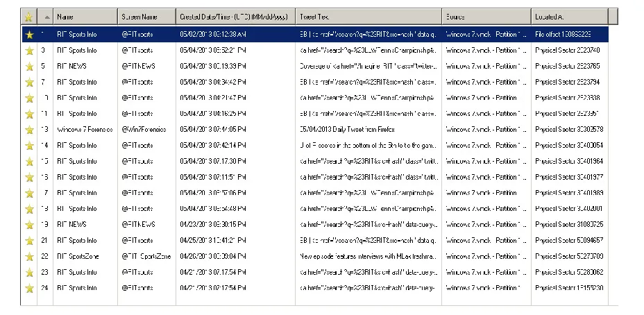Toggle the star on row 5 RIT NEWS
644x315 pixels.
[29, 67]
